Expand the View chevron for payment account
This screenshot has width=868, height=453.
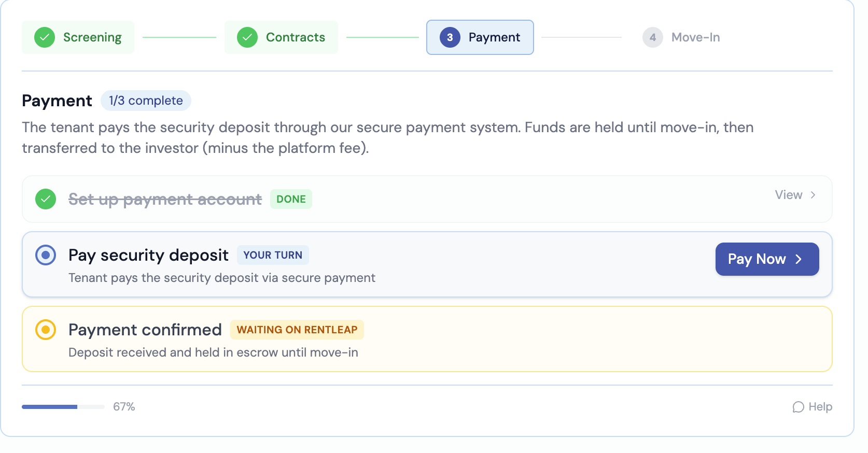813,195
